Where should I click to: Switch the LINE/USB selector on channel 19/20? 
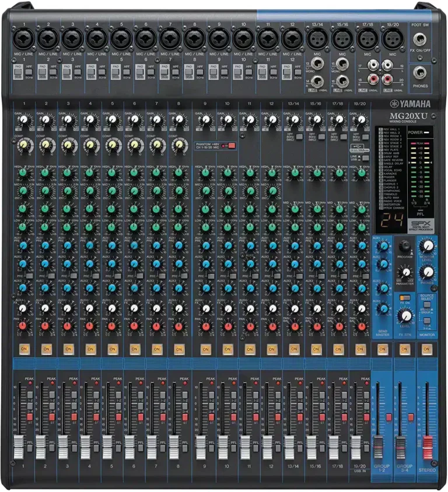point(365,158)
